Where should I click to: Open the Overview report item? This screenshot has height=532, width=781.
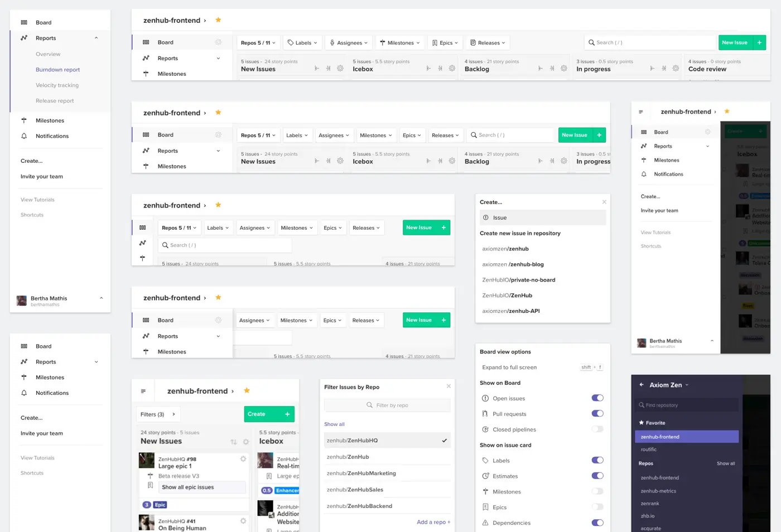click(48, 54)
